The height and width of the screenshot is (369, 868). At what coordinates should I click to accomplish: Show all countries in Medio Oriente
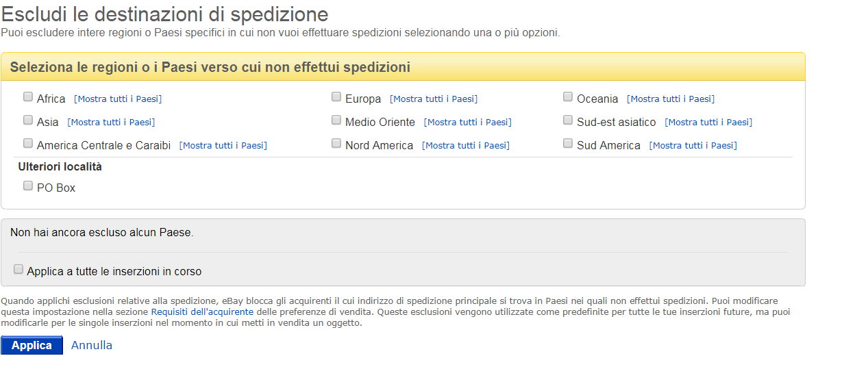click(468, 123)
